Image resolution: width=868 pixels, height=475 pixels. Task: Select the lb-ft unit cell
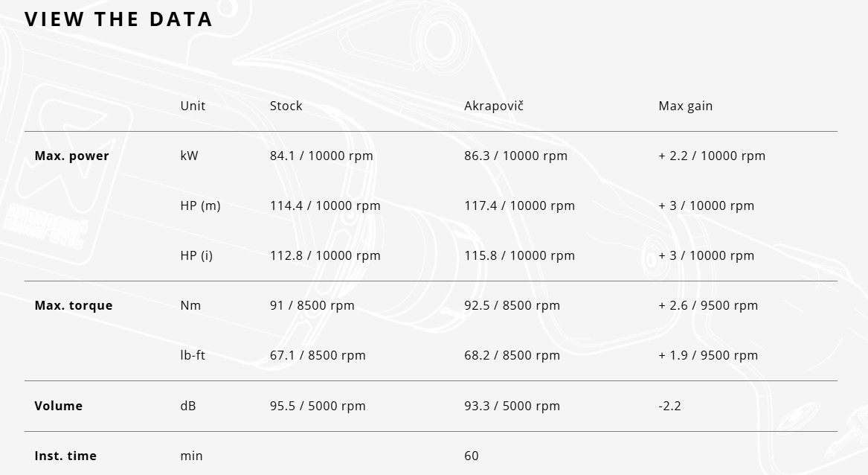192,355
